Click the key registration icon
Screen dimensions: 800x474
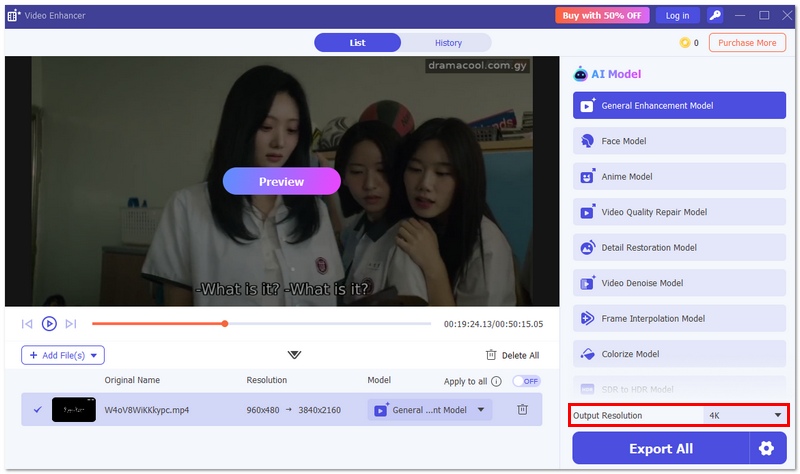click(714, 15)
